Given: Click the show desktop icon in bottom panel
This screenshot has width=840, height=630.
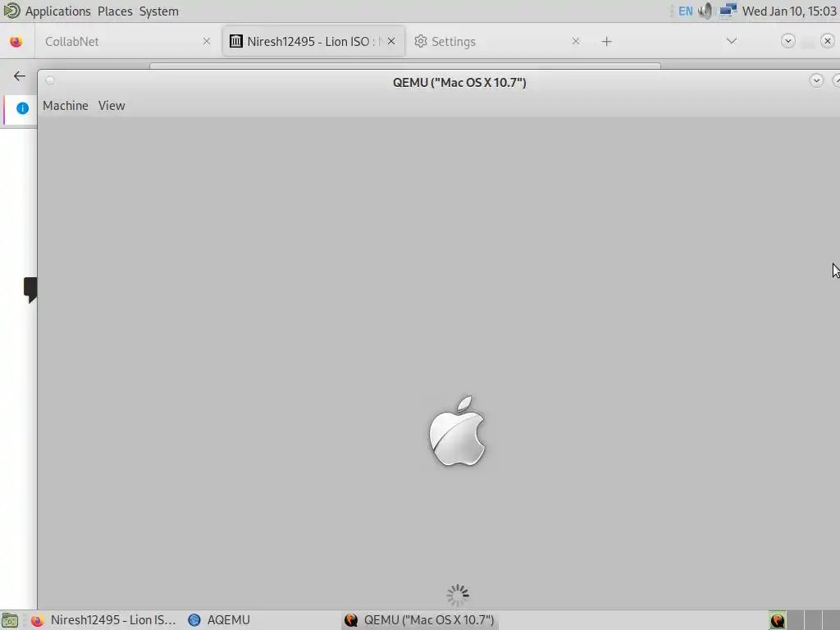Looking at the screenshot, I should coord(10,621).
